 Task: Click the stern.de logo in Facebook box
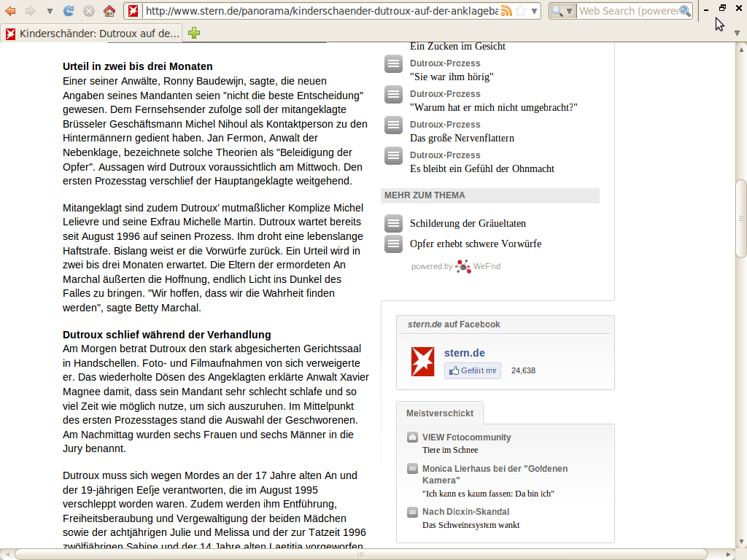422,362
